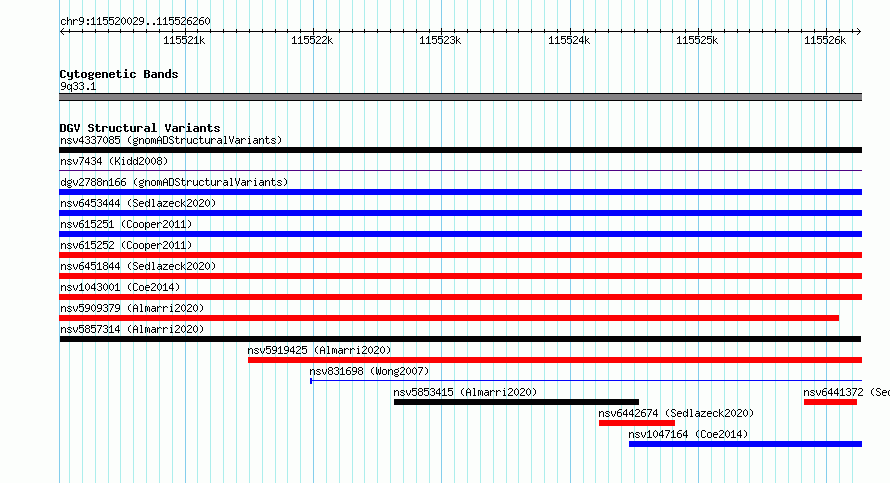Click the thin purple nsv7434 variant line
Screen dimensions: 890x483
tap(460, 170)
